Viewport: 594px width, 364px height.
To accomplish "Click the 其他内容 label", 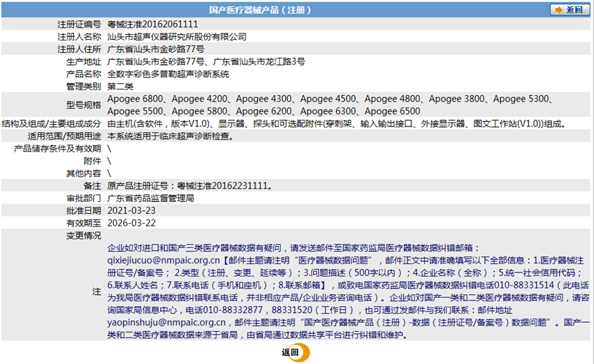I will 83,173.
